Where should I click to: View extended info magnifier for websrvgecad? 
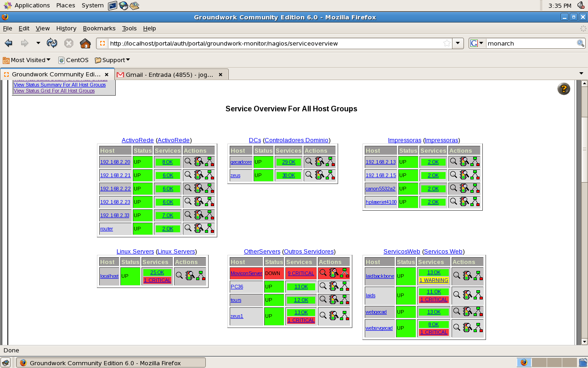coord(457,328)
